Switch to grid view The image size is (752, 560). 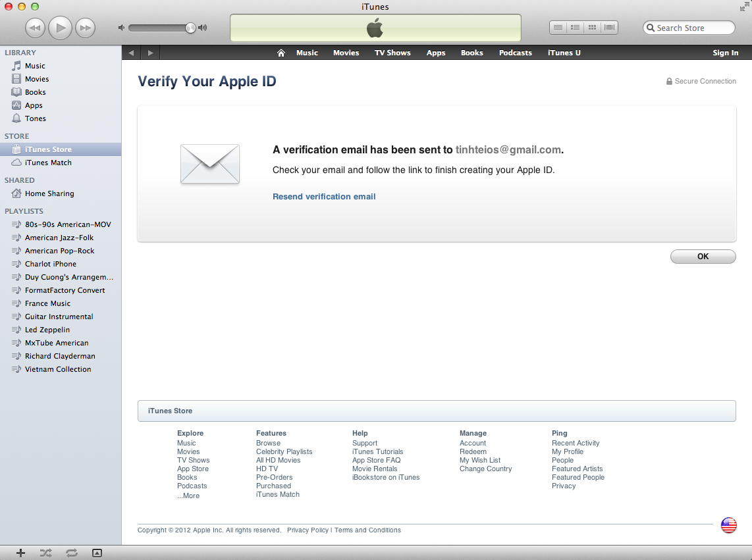tap(592, 28)
